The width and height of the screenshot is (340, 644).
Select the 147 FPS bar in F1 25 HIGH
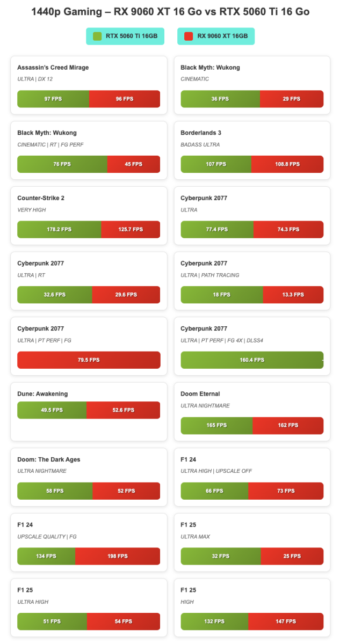click(x=286, y=621)
